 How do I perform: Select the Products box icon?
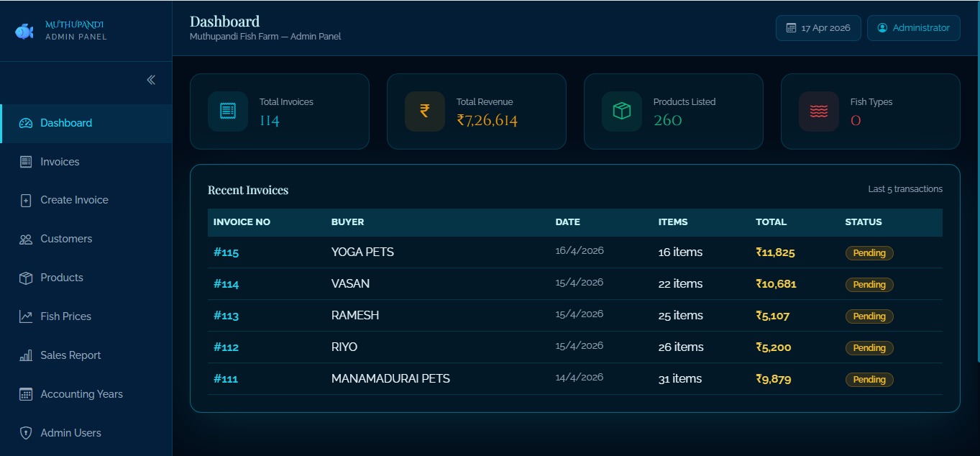coord(25,278)
